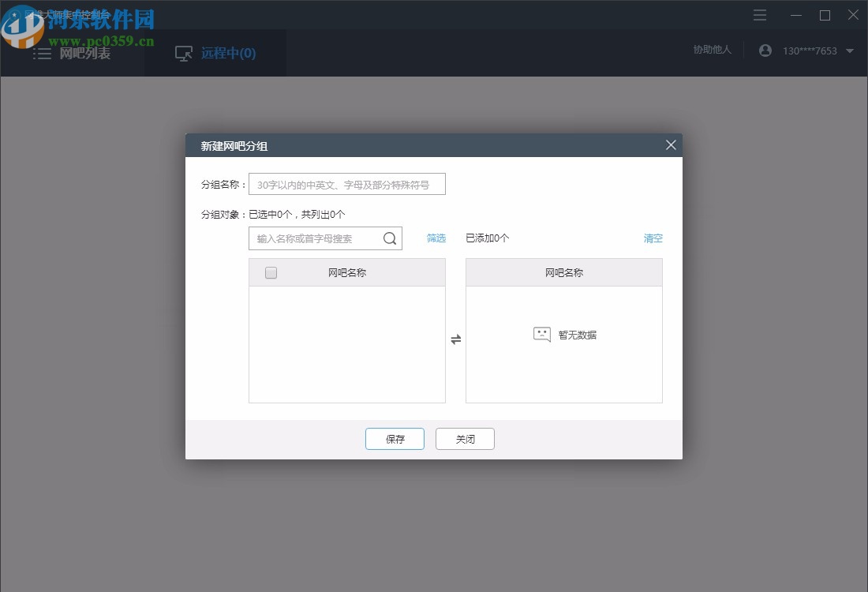Open the 筛选 filter option
Image resolution: width=868 pixels, height=592 pixels.
tap(436, 238)
